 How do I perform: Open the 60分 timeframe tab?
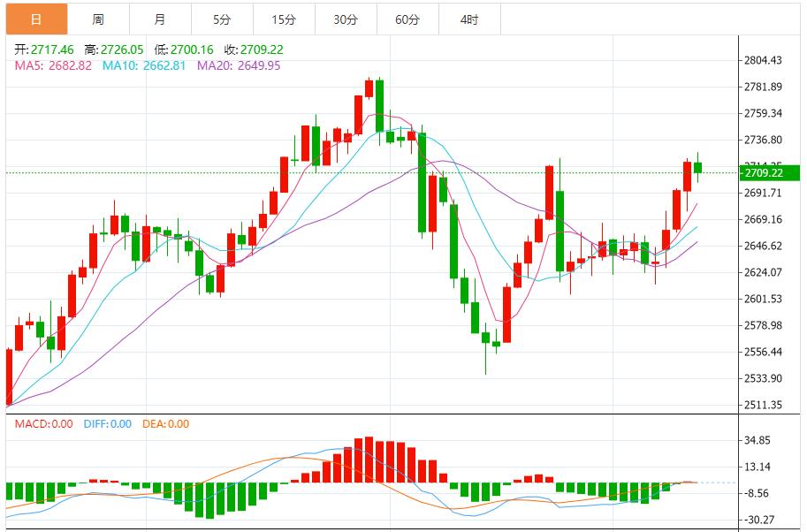[407, 19]
